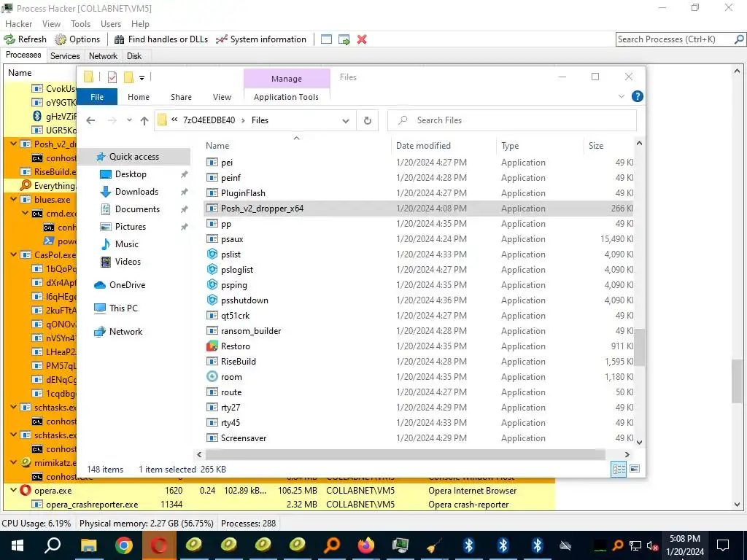Click the Search Files box
Viewport: 747px width, 560px height.
coord(512,120)
